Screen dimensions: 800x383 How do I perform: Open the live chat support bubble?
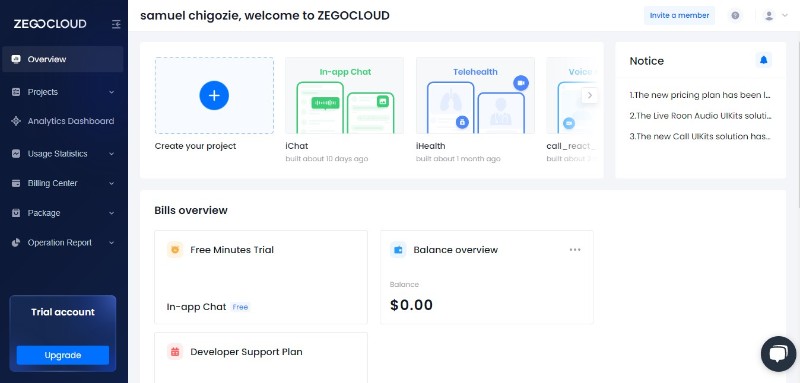(x=778, y=353)
